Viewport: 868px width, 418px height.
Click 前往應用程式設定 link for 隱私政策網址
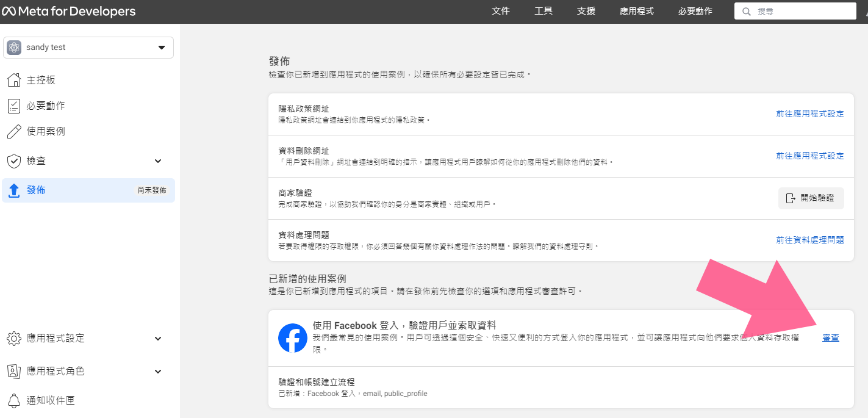[x=810, y=114]
